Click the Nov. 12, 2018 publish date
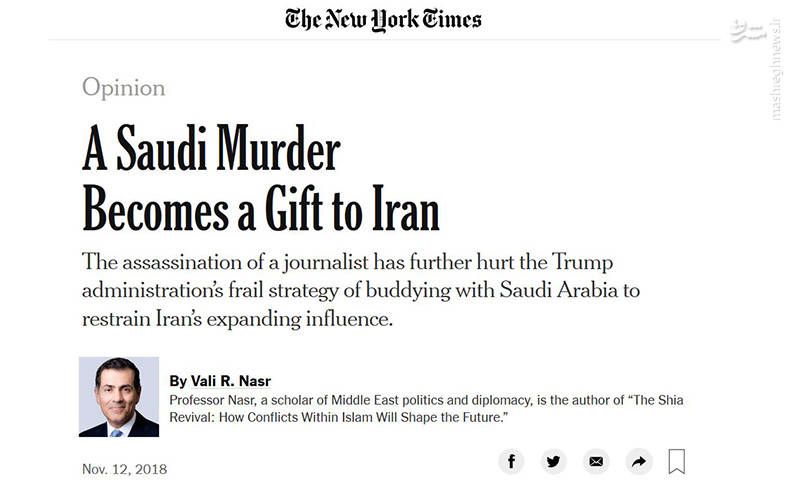Viewport: 800px width, 500px height. tap(124, 469)
